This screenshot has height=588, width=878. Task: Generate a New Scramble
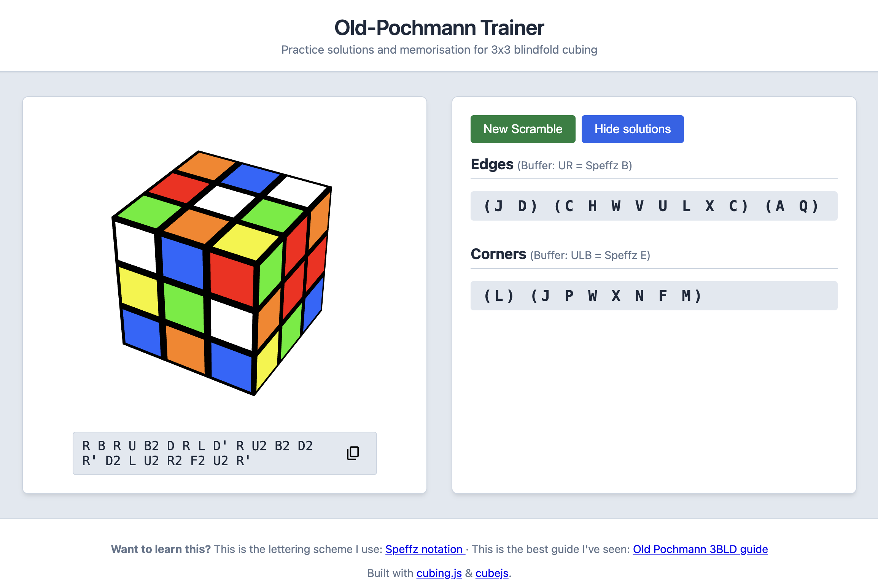click(523, 129)
